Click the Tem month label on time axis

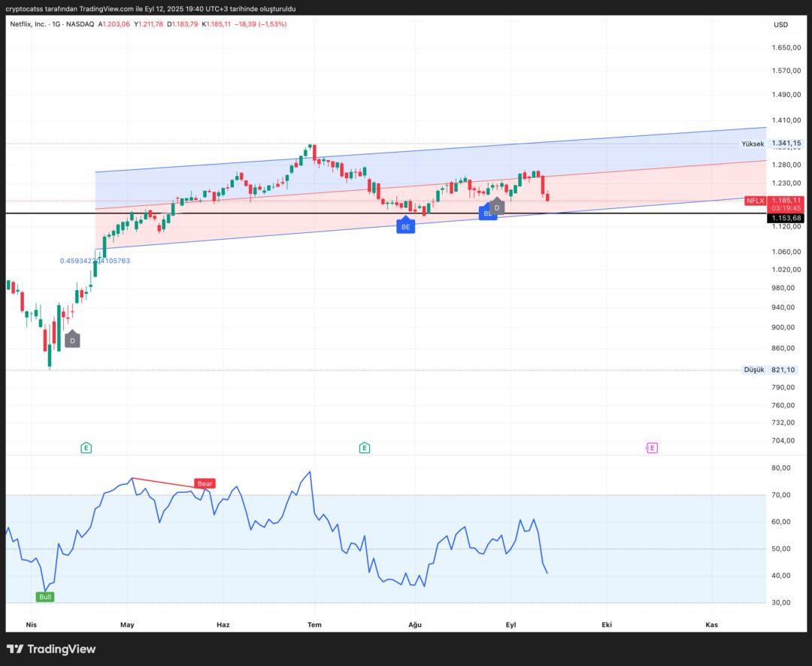tap(314, 625)
